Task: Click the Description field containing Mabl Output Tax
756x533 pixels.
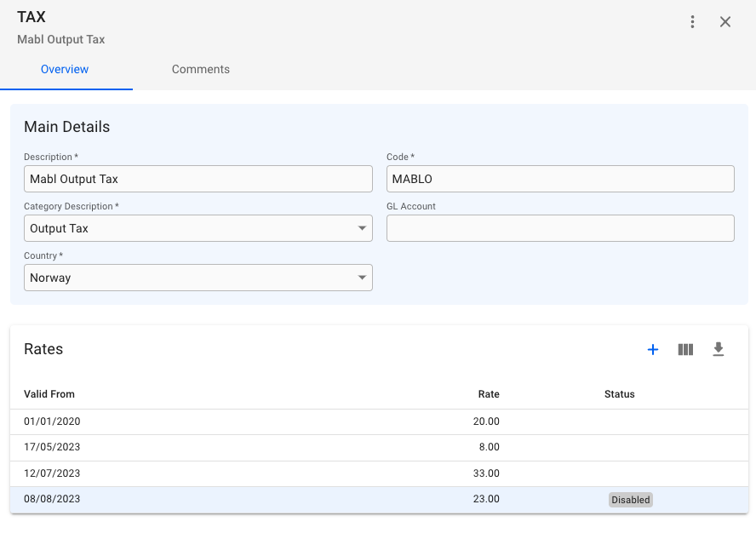Action: point(198,179)
